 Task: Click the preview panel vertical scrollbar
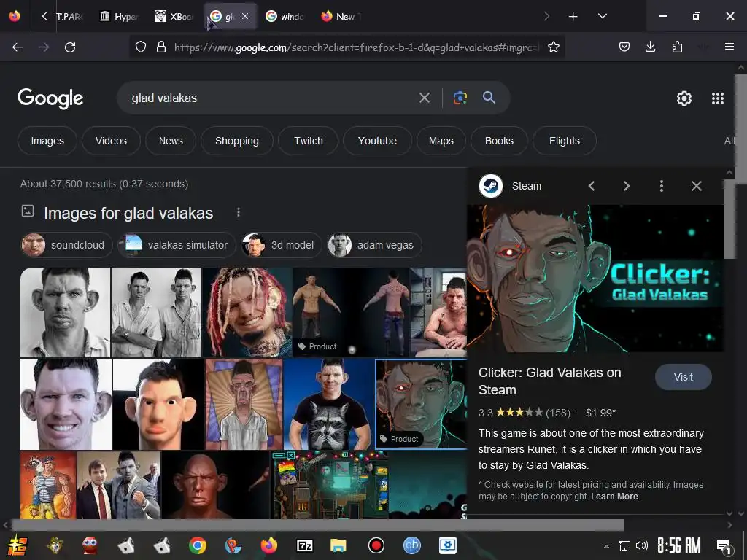729,219
